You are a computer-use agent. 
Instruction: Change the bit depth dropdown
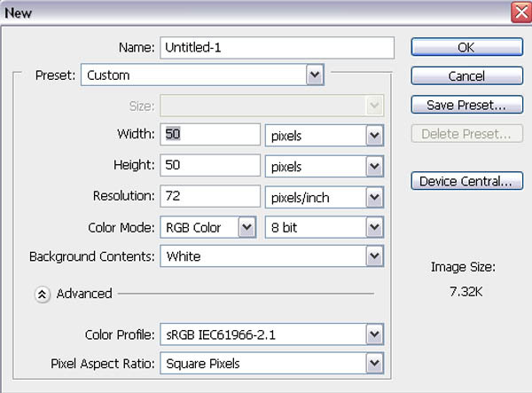374,226
